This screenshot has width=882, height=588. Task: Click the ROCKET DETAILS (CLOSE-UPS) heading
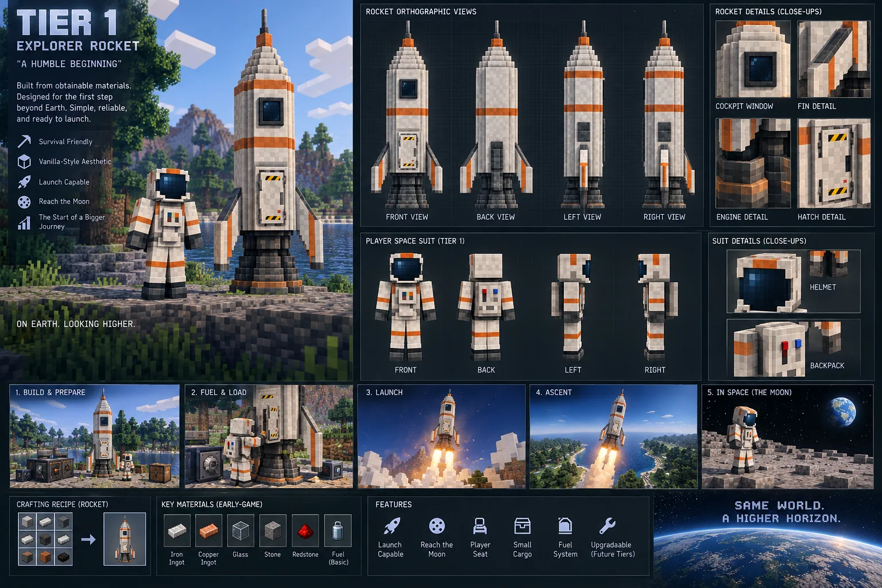click(x=768, y=11)
